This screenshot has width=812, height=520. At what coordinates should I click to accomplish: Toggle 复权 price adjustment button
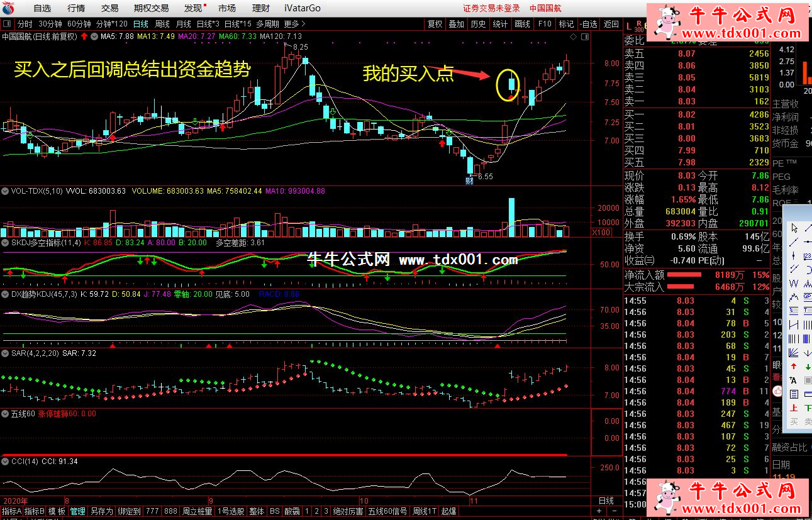[435, 24]
